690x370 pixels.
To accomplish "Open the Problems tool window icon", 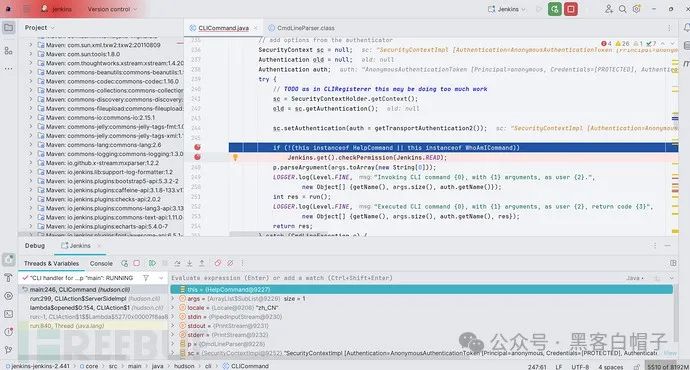I will pos(8,332).
